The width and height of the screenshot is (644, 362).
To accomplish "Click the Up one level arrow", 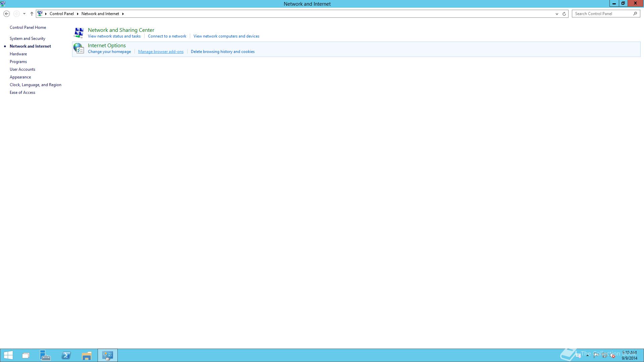I will [32, 14].
